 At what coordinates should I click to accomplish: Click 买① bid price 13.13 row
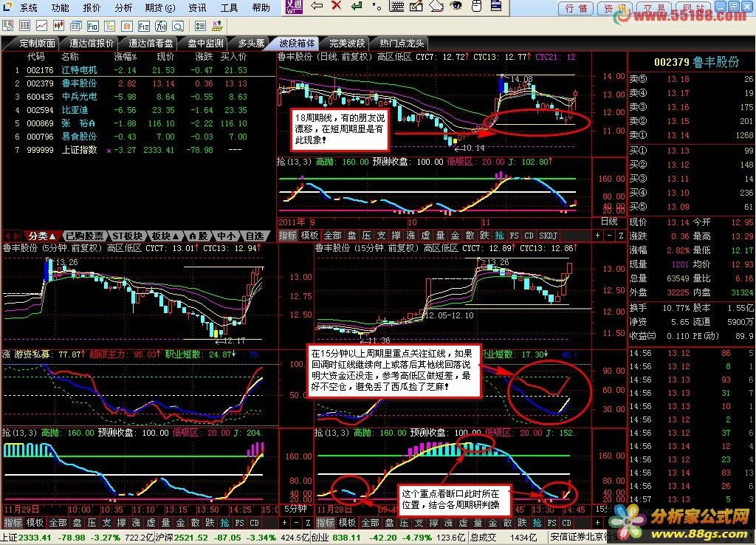pos(691,151)
